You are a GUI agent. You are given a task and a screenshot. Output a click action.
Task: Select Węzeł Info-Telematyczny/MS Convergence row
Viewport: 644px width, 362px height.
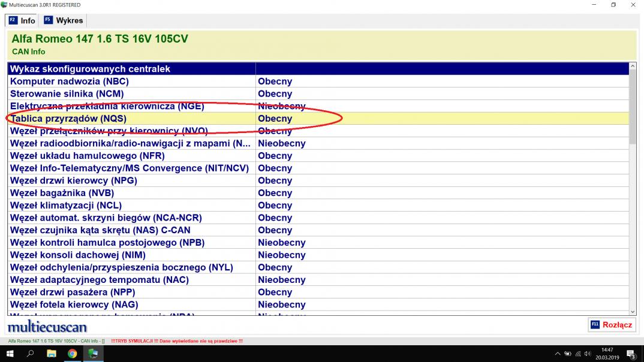pos(318,168)
